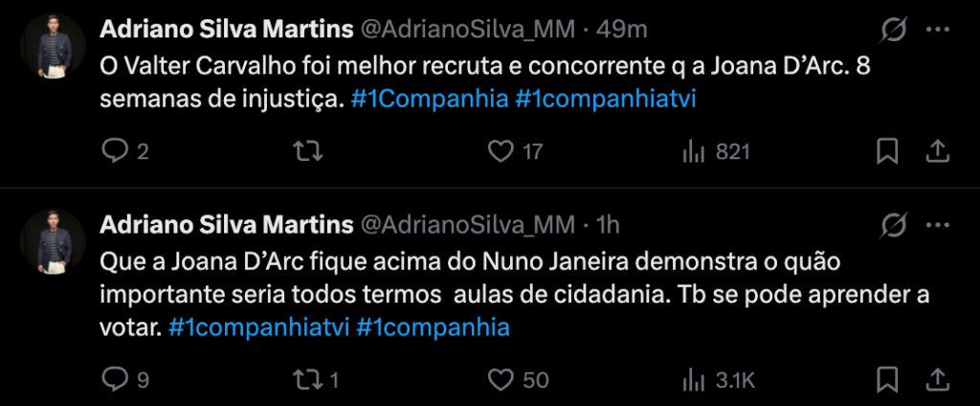980x406 pixels.
Task: Repost the tweet about aulas de cidadania
Action: coord(306,380)
